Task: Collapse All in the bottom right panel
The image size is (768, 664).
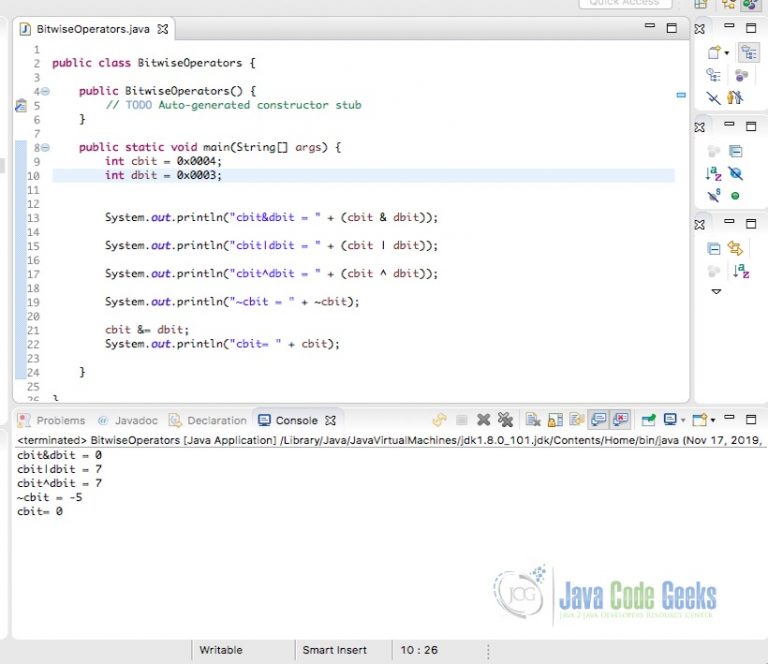Action: click(x=714, y=249)
